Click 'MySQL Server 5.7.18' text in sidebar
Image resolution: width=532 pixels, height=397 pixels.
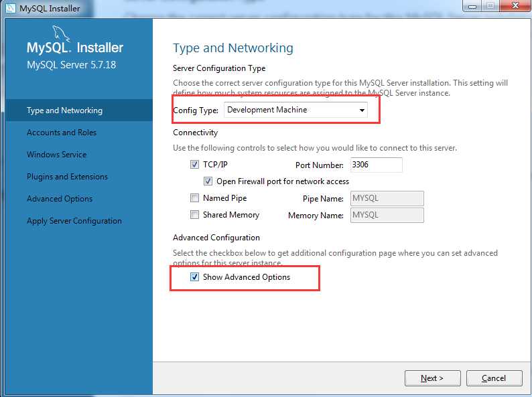pyautogui.click(x=71, y=65)
